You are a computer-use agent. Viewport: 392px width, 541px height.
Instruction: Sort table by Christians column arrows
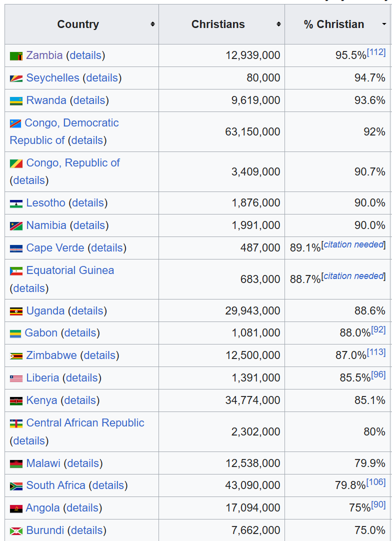click(x=278, y=24)
